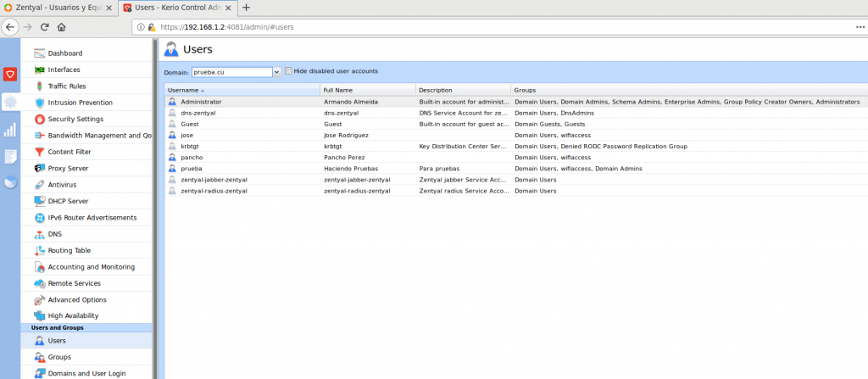
Task: Click the Administrator user icon
Action: coord(172,102)
